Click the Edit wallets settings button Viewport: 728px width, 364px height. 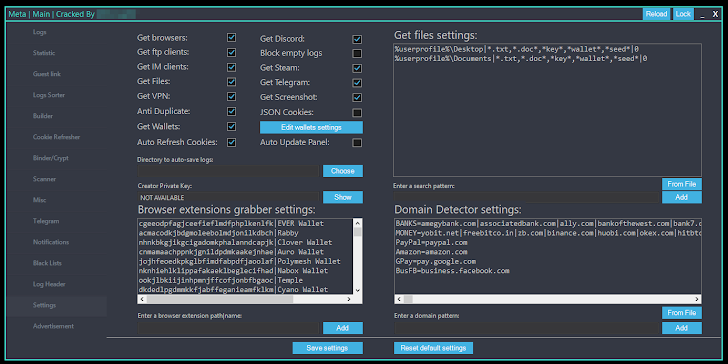(311, 127)
